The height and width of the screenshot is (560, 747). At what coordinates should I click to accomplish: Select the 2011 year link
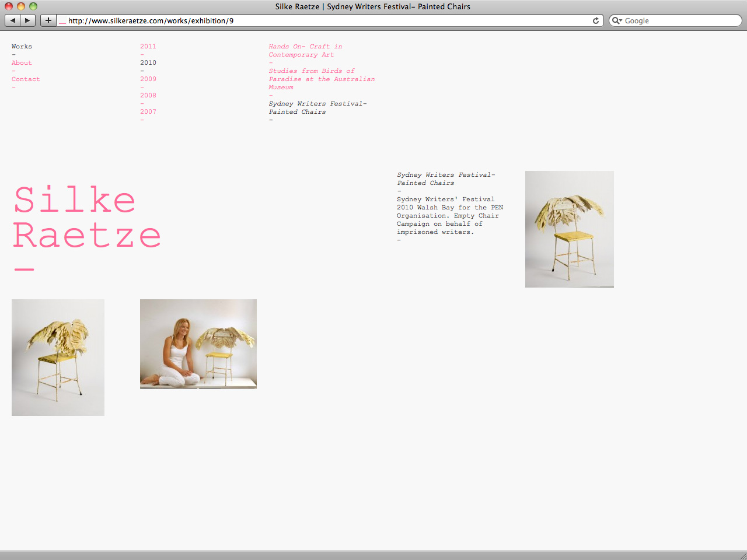click(x=148, y=46)
